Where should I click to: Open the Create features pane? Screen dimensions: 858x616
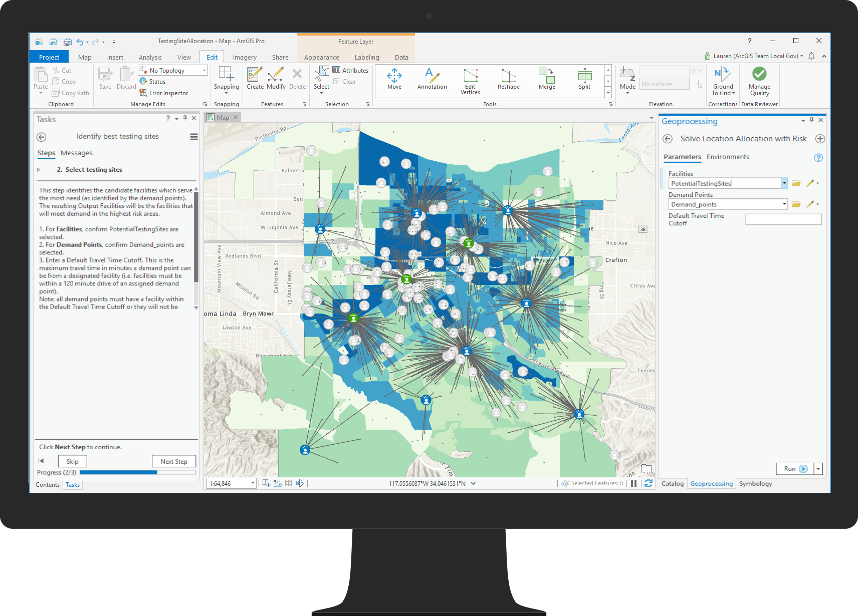(x=255, y=78)
